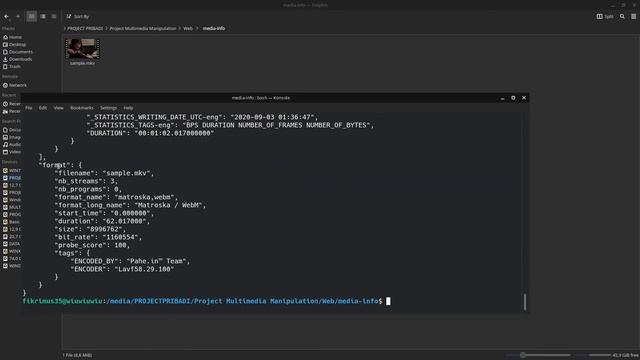Click "probe_score" line in terminal output
Viewport: 640px width, 360px height.
(92, 245)
